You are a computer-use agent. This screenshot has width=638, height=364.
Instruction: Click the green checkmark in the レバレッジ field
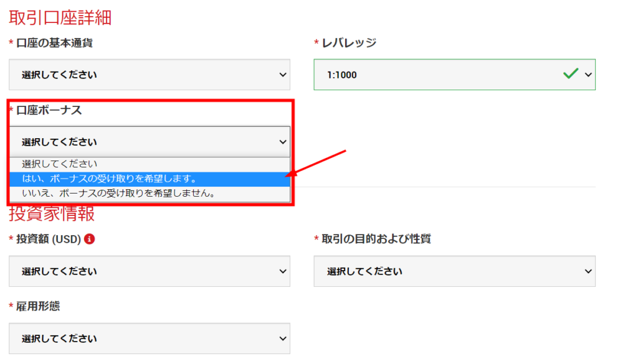[571, 73]
